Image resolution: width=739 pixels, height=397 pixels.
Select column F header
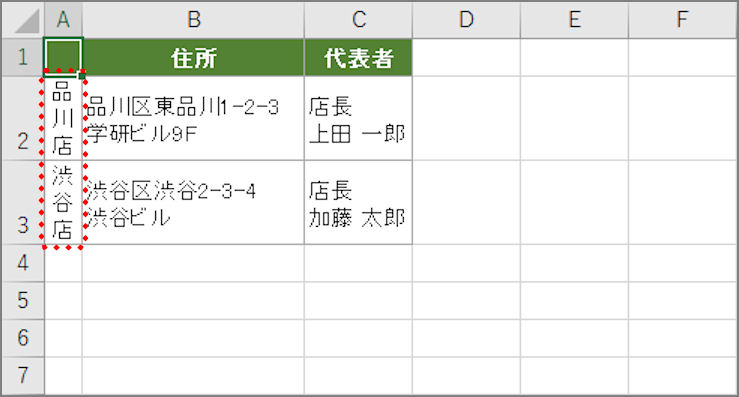pos(682,20)
